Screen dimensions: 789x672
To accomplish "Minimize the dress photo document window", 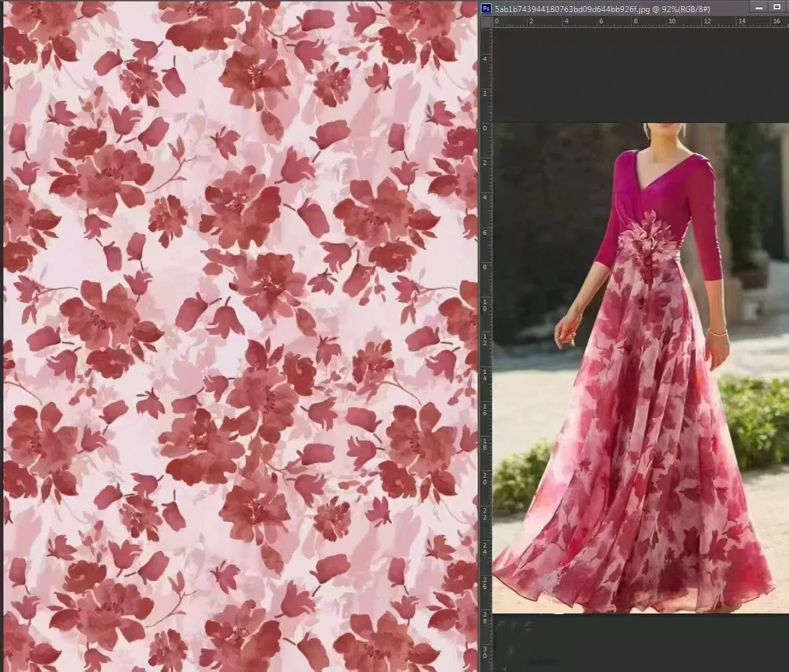I will tap(758, 8).
